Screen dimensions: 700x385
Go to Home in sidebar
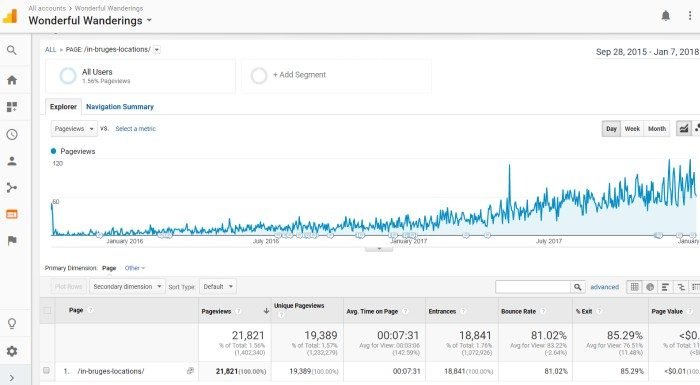12,80
